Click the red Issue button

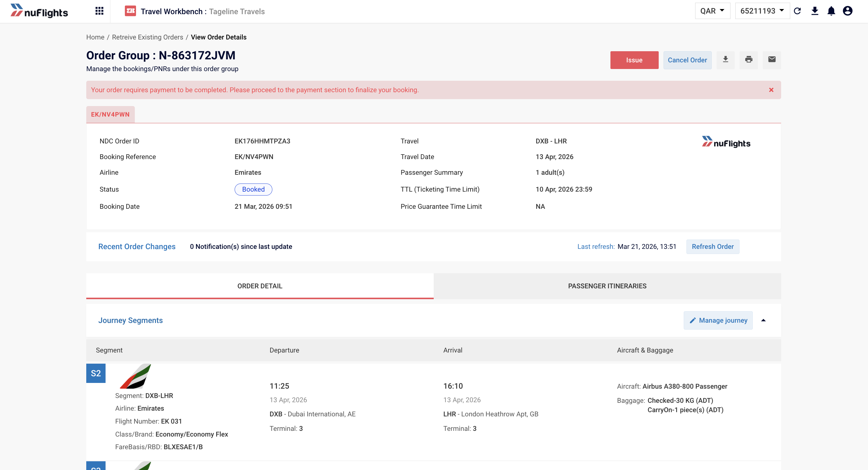pyautogui.click(x=634, y=60)
